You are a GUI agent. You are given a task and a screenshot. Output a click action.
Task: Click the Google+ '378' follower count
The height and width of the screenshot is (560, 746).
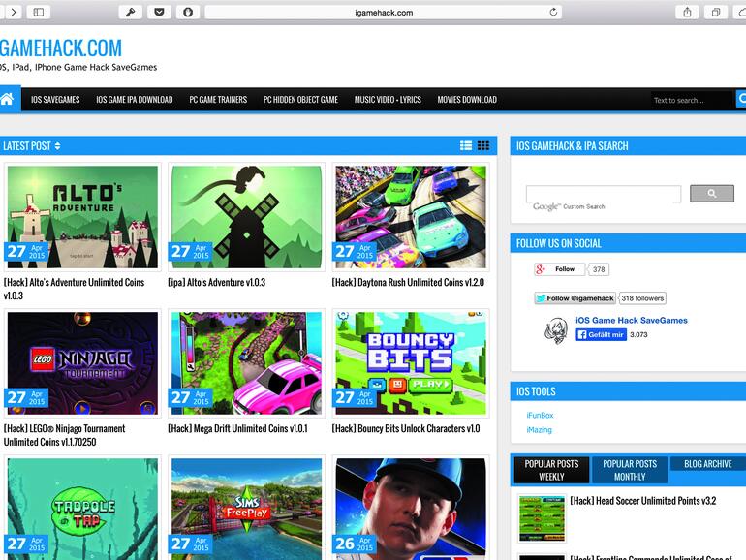pyautogui.click(x=599, y=269)
